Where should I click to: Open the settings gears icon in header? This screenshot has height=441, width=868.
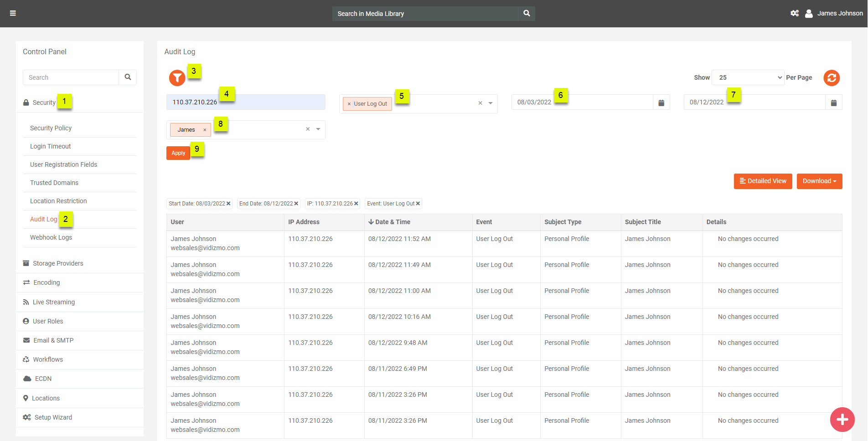coord(794,13)
